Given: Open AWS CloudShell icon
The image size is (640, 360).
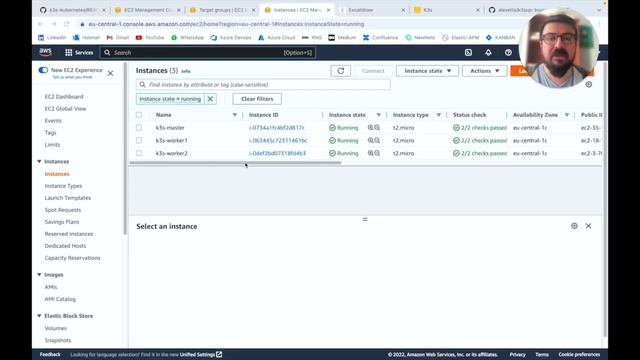Looking at the screenshot, I should click(x=468, y=53).
